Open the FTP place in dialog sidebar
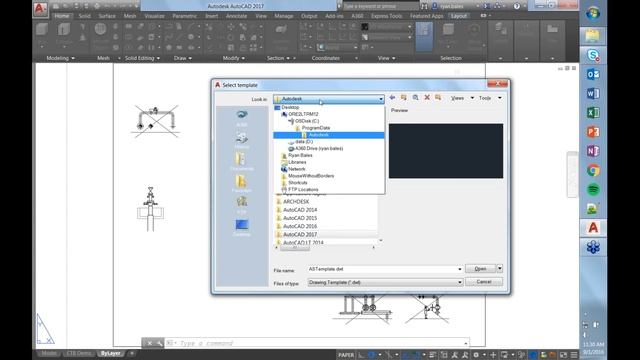This screenshot has height=360, width=640. pos(242,205)
